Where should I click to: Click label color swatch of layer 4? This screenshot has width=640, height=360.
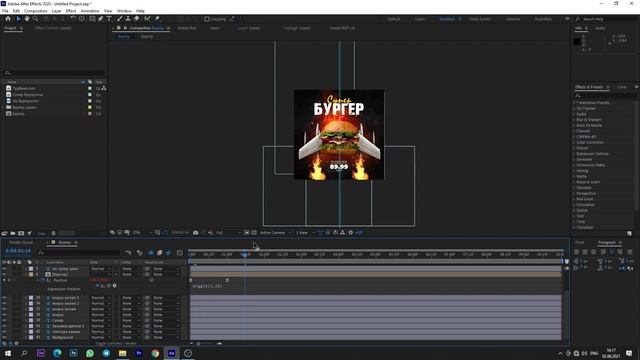[31, 275]
